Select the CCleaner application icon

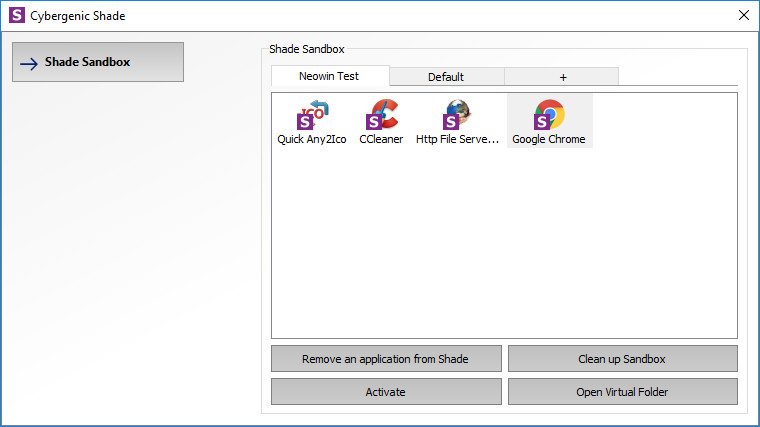381,114
